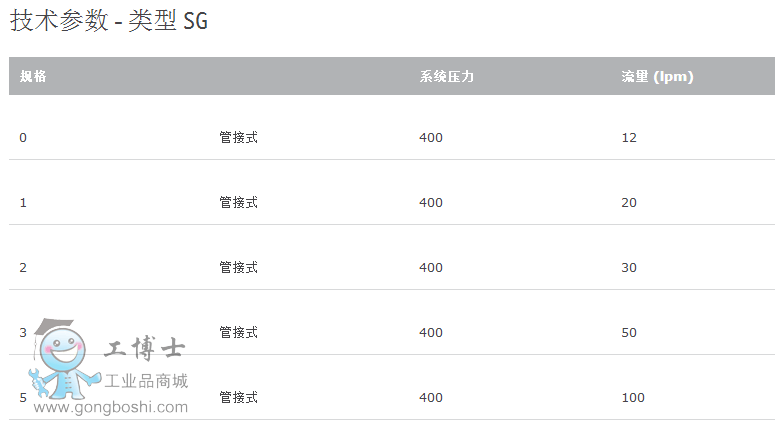Click the 规格 column header
The height and width of the screenshot is (426, 775).
point(33,76)
